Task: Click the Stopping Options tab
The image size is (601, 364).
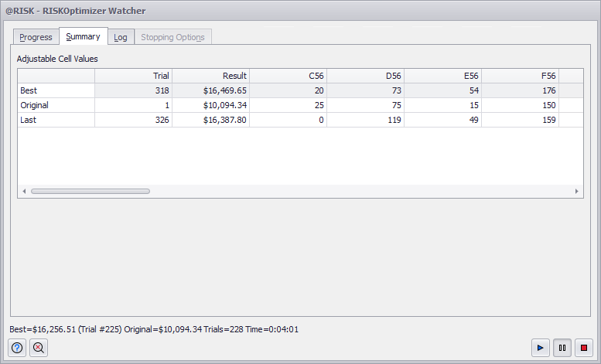Action: (172, 37)
